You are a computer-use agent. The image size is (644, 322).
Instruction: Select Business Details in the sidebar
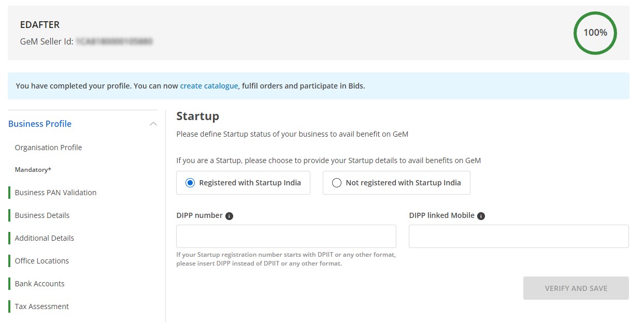click(42, 215)
